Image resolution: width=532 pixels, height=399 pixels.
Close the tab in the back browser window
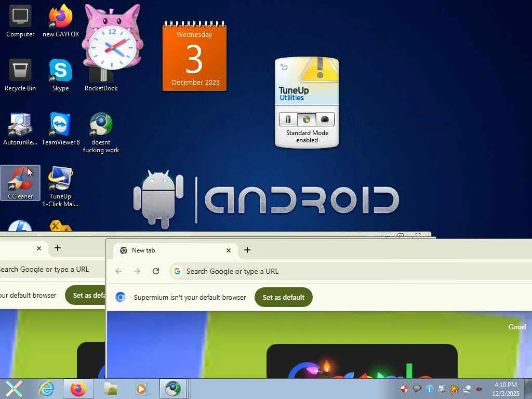point(39,248)
